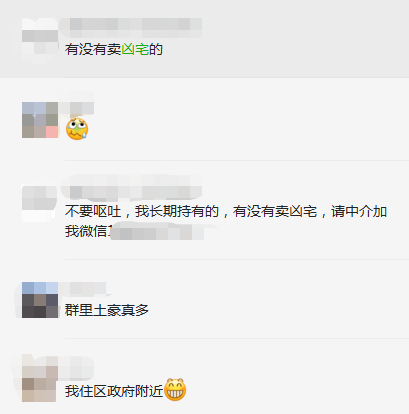
Task: Select the message 群里土豪真多
Action: (x=107, y=310)
